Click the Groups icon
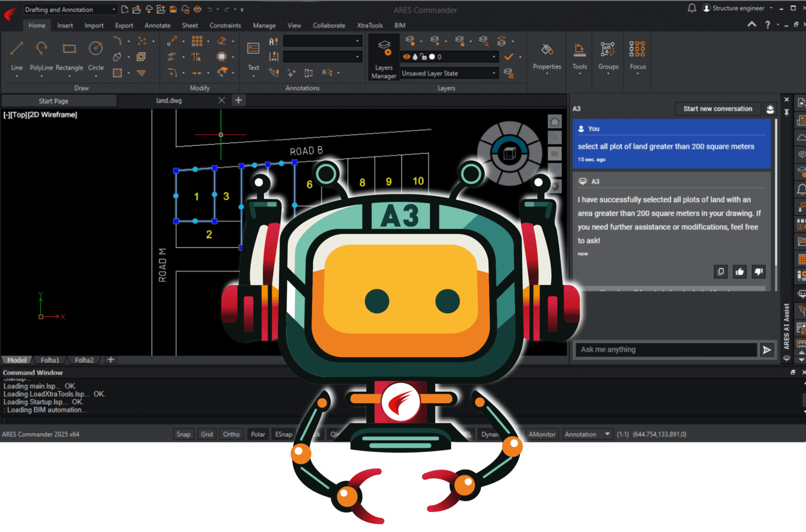Image resolution: width=806 pixels, height=532 pixels. tap(608, 49)
